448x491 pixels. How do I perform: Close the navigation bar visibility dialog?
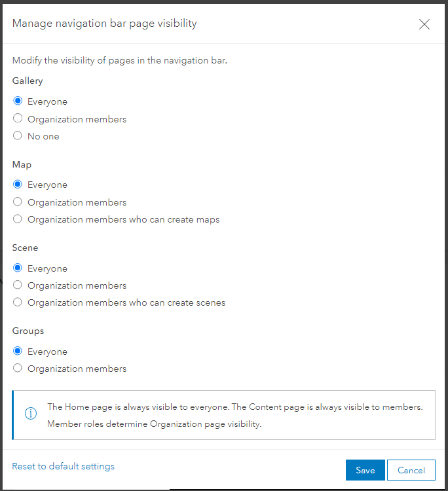(x=424, y=24)
